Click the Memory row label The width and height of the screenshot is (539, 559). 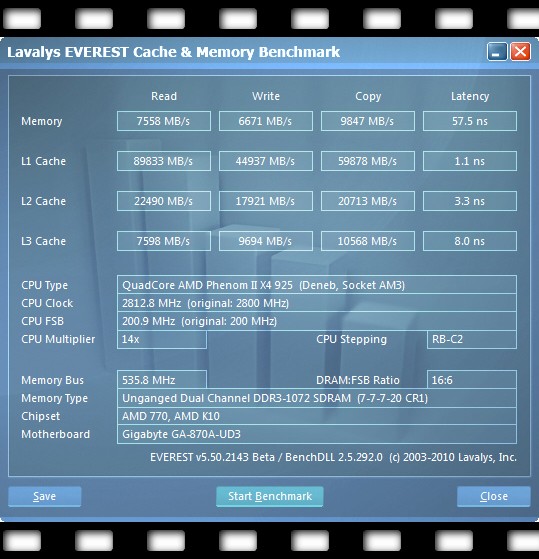click(x=42, y=121)
